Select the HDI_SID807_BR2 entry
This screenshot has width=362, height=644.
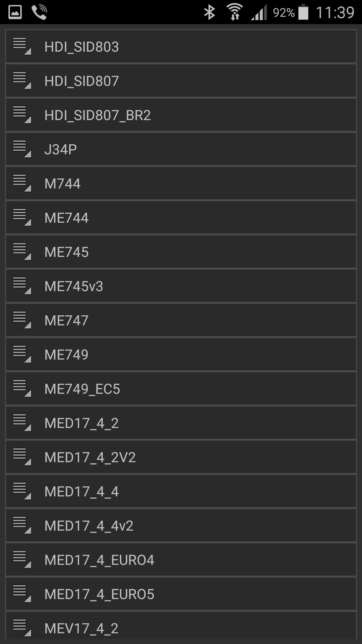pyautogui.click(x=181, y=115)
